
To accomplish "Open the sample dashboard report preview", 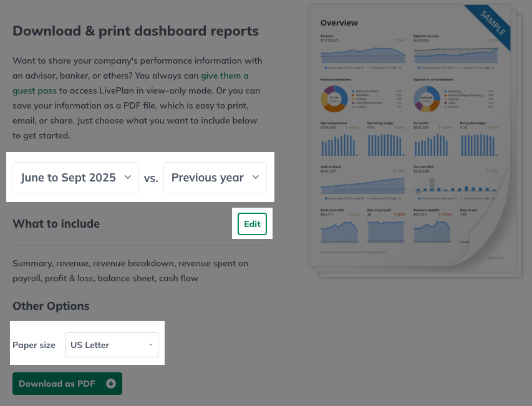I will (x=412, y=137).
